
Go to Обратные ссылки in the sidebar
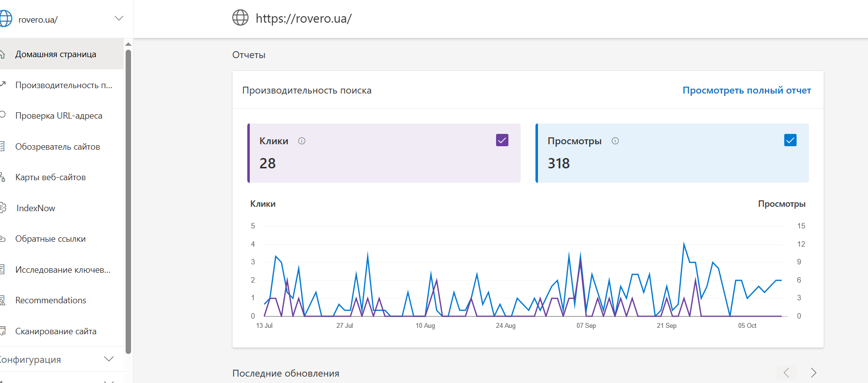[x=50, y=239]
